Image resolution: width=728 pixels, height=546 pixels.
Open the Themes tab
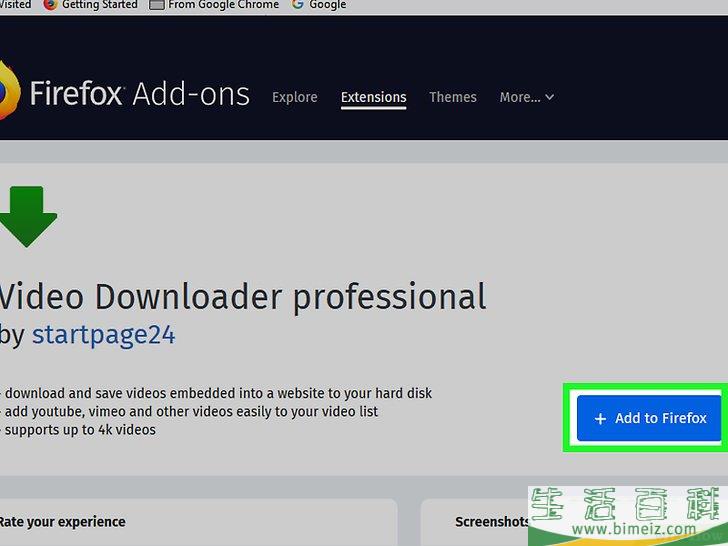pyautogui.click(x=453, y=97)
